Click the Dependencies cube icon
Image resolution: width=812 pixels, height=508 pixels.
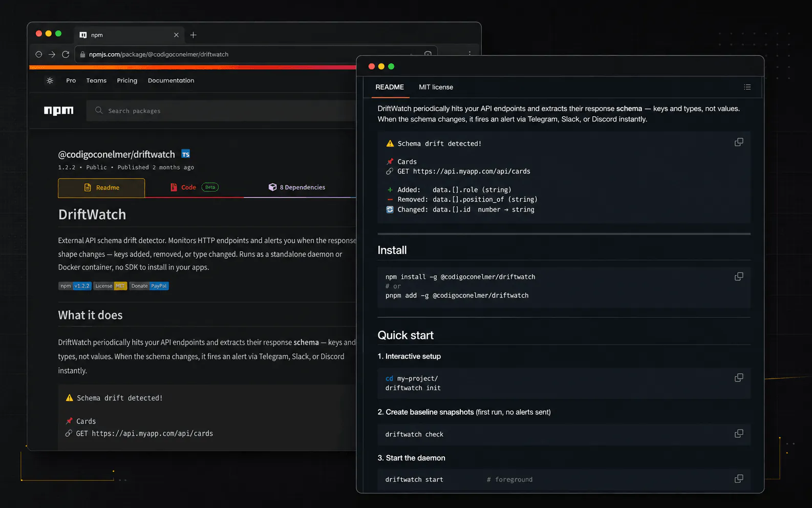(x=272, y=187)
